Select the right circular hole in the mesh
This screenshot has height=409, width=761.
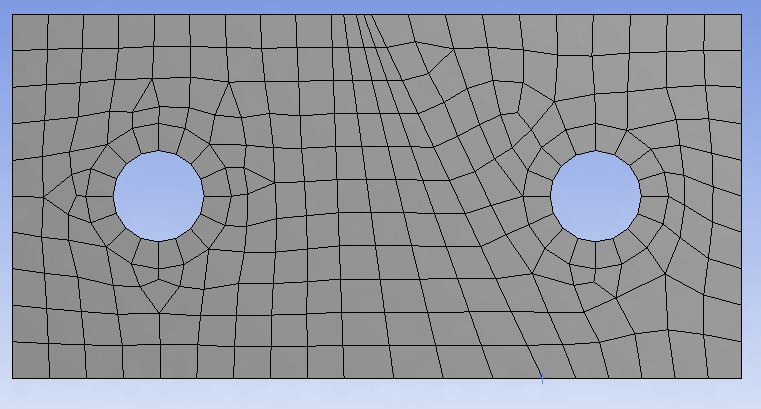pyautogui.click(x=596, y=196)
